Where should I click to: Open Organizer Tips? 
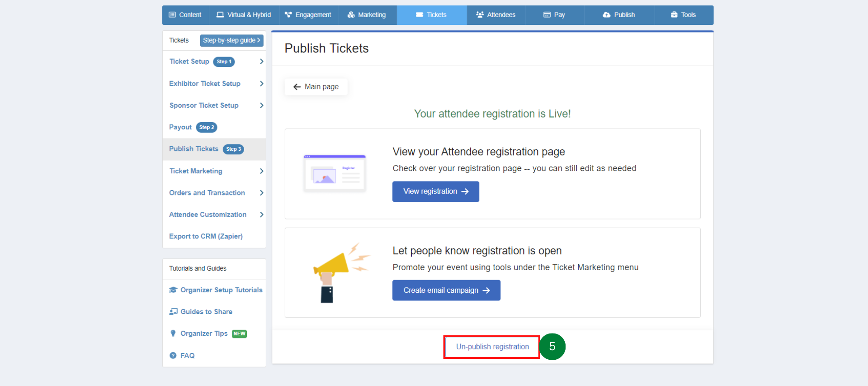tap(204, 334)
